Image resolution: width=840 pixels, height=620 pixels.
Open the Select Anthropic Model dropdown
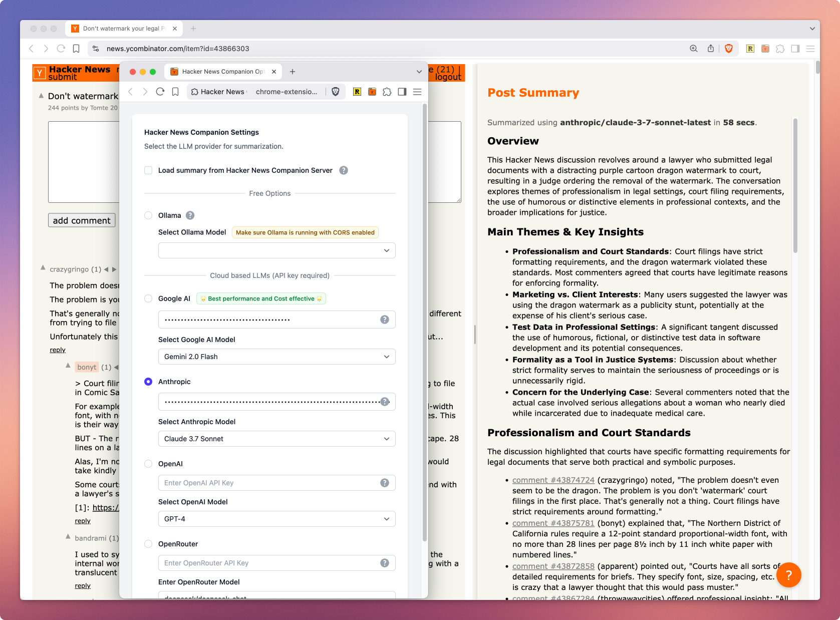[x=276, y=439]
